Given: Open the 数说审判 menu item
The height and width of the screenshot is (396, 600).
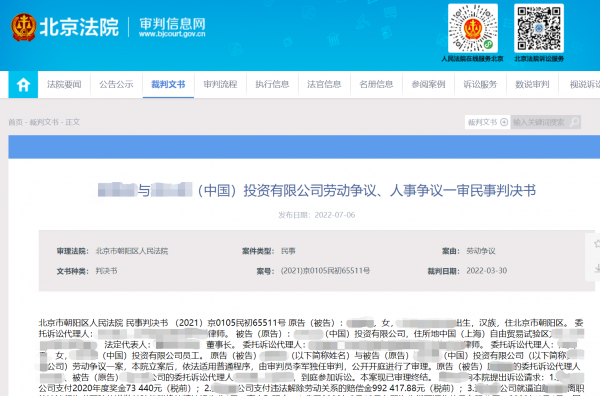Looking at the screenshot, I should pos(532,84).
